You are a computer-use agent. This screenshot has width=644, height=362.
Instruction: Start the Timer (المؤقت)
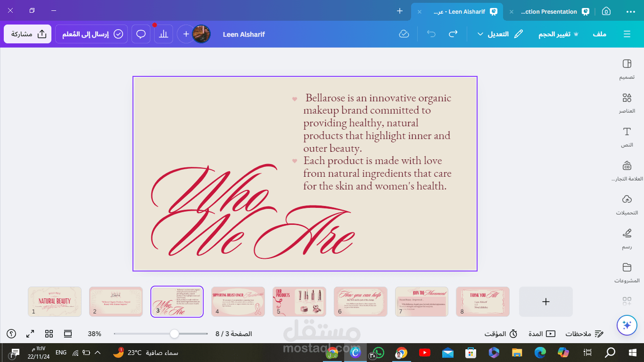[501, 334]
